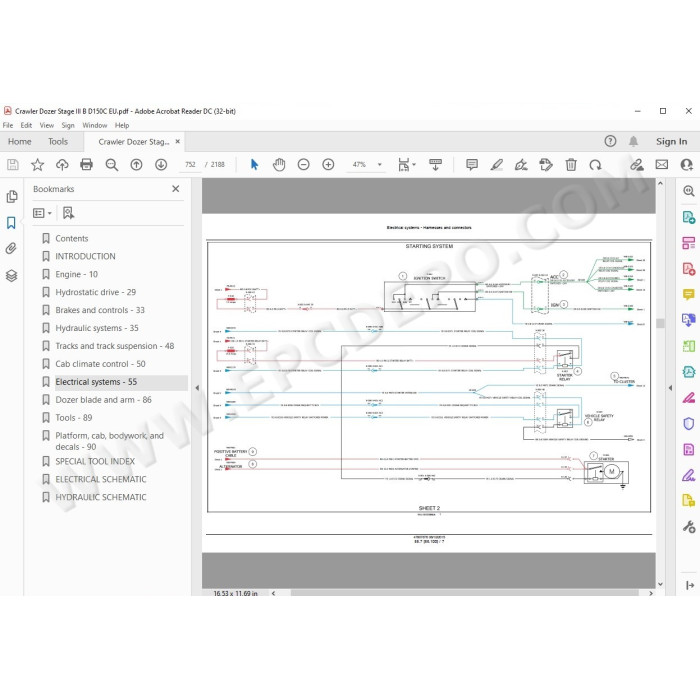Expand the right tools pane button at bottom
The width and height of the screenshot is (700, 700).
[689, 585]
